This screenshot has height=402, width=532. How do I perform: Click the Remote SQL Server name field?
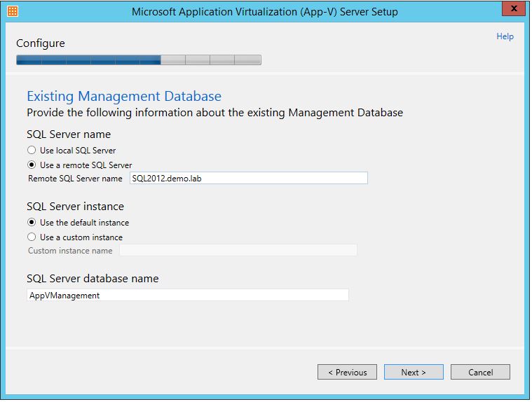tap(249, 179)
